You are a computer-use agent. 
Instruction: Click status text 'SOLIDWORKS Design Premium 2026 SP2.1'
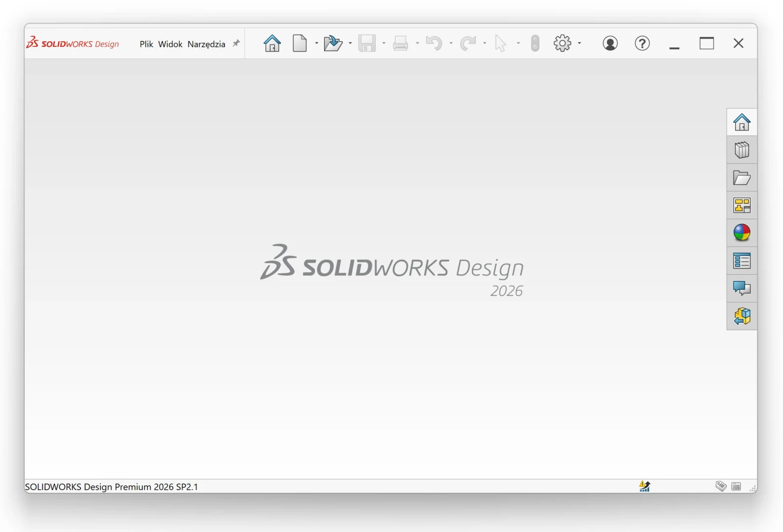(x=112, y=487)
